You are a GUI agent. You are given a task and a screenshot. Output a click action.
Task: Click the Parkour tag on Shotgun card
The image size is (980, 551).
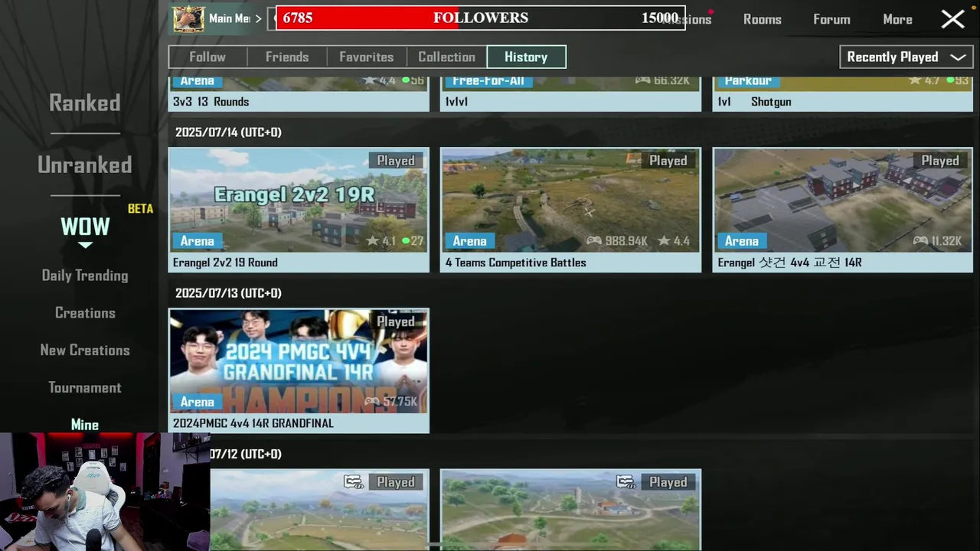point(748,81)
